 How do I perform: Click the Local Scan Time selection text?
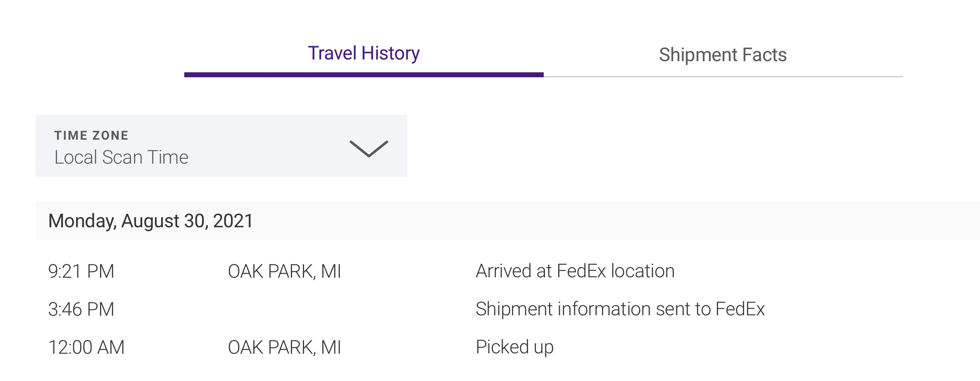point(121,157)
